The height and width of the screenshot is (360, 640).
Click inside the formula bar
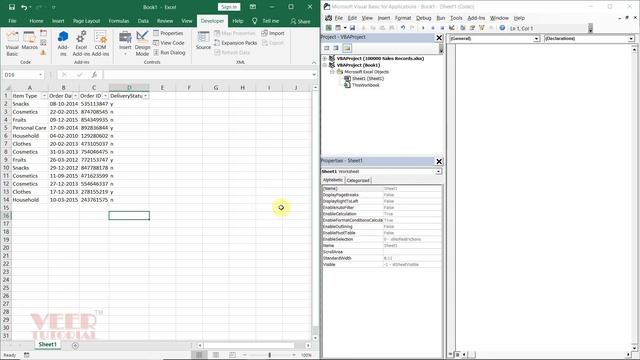[x=208, y=75]
